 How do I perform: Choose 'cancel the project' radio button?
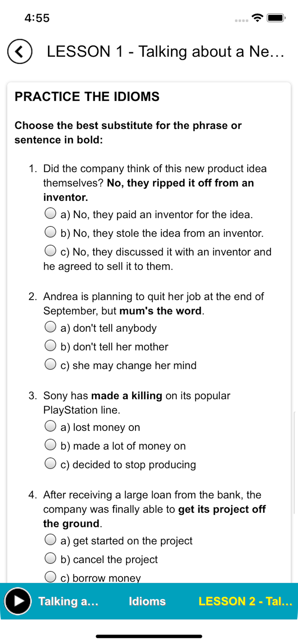[x=50, y=558]
